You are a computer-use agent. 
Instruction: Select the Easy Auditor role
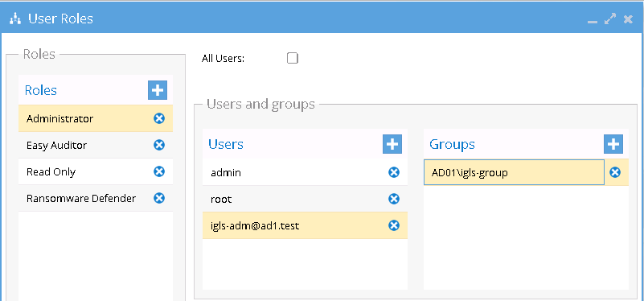[96, 145]
